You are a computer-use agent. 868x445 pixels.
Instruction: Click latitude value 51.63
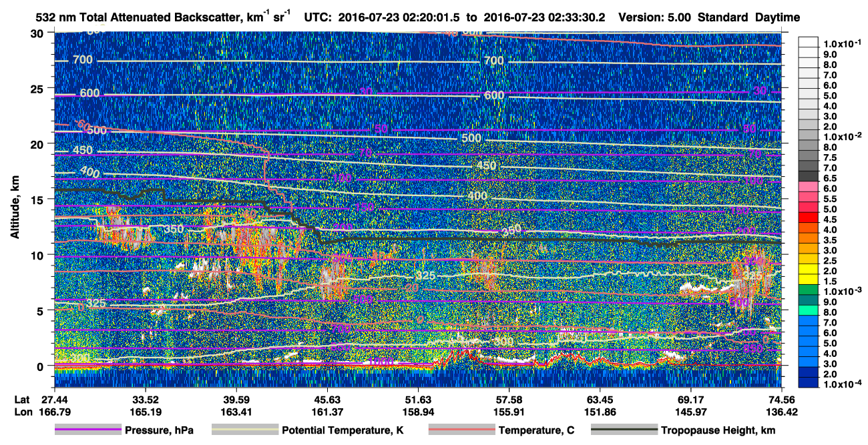(x=418, y=399)
